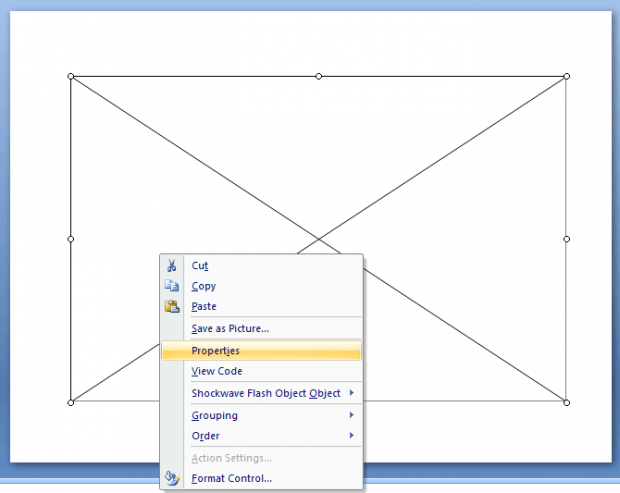620x493 pixels.
Task: Click the bottom-left corner resize handle
Action: click(x=71, y=402)
